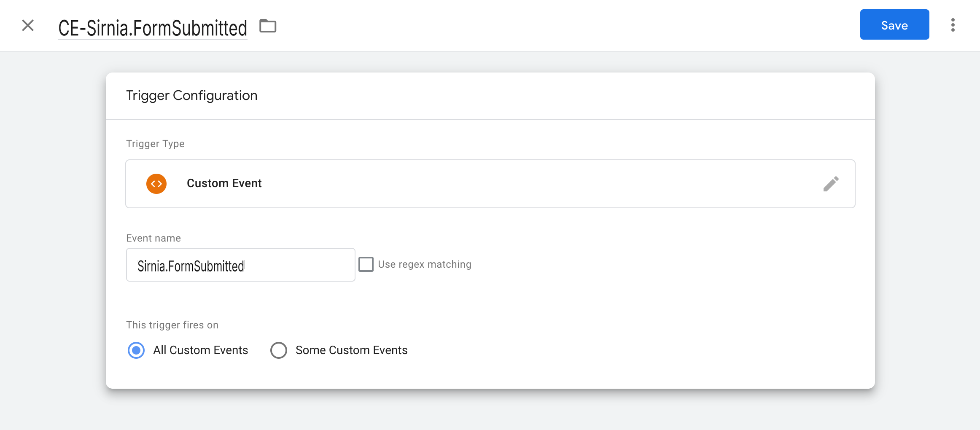
Task: Save the trigger
Action: click(x=894, y=25)
